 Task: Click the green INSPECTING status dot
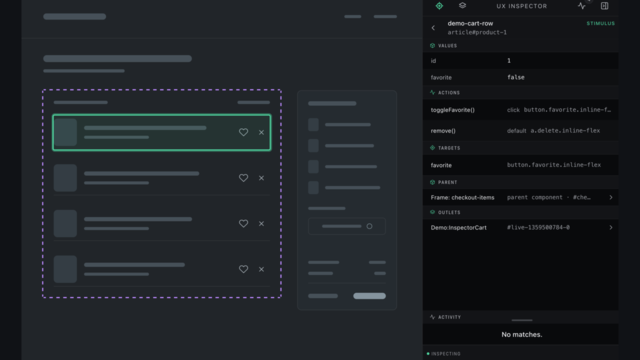pyautogui.click(x=428, y=353)
